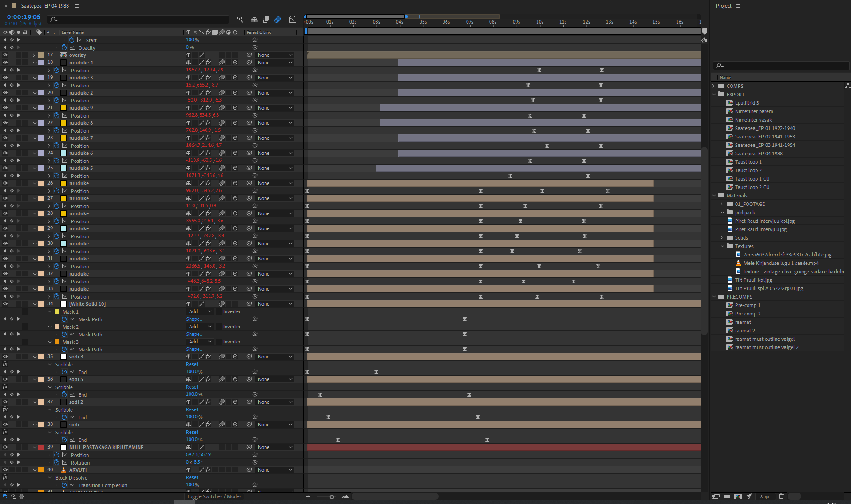Open the Project panel menu
The width and height of the screenshot is (851, 504).
point(738,6)
